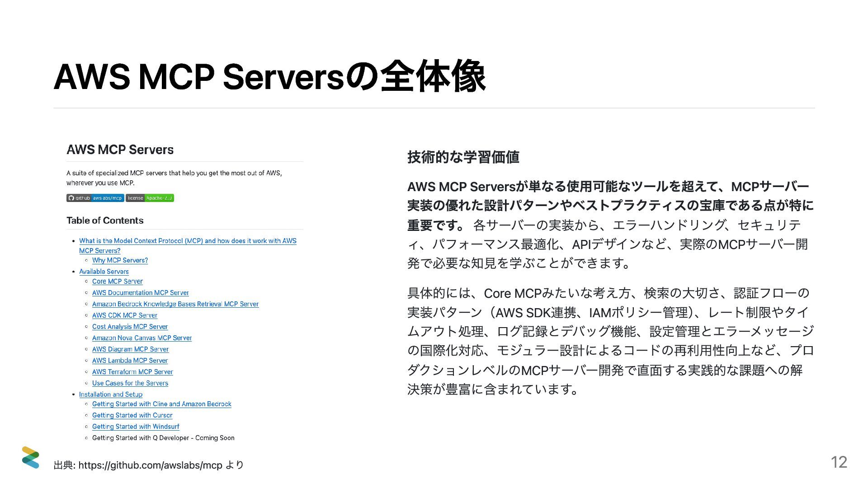Click the colorful logo beside the source line
Image resolution: width=868 pixels, height=488 pixels.
pyautogui.click(x=31, y=457)
